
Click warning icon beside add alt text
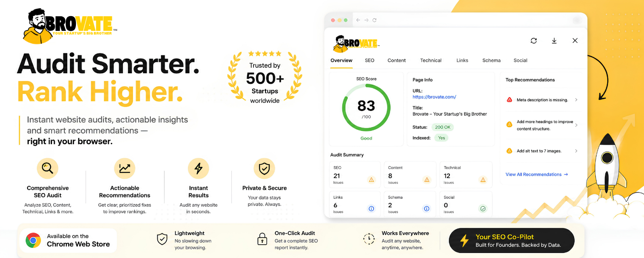click(509, 151)
